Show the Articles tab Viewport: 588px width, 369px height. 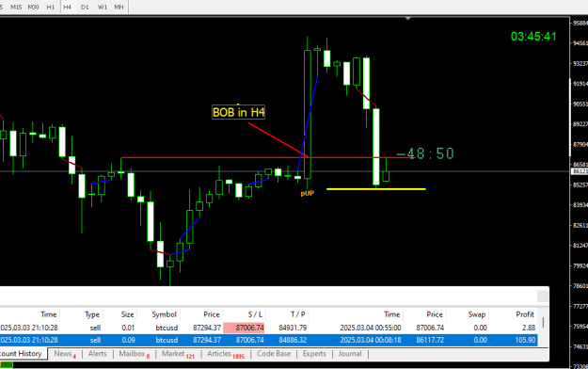[x=226, y=354]
